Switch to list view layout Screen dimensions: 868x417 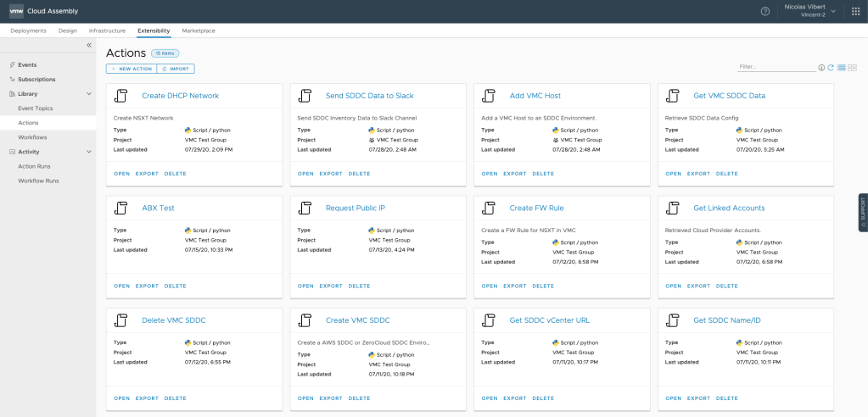842,67
